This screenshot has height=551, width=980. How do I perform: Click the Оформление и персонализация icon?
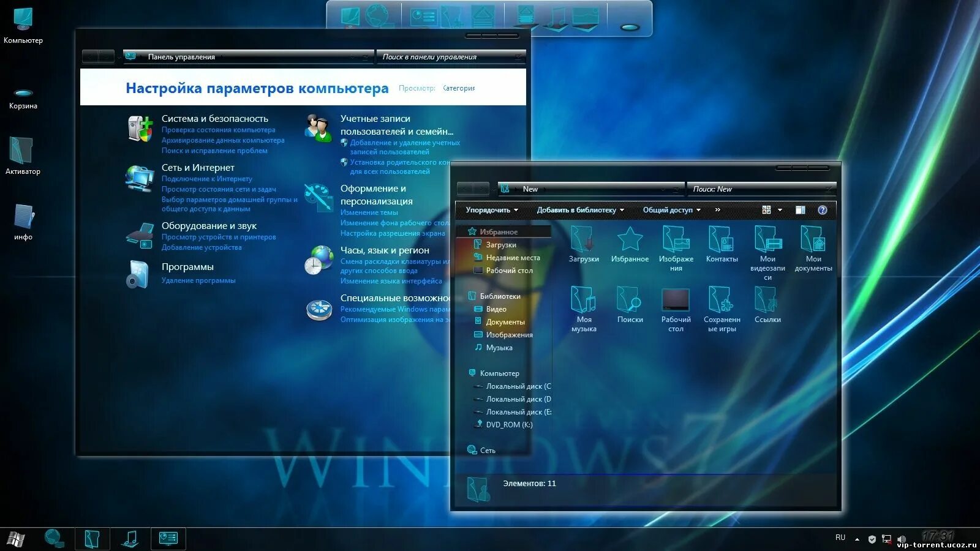(x=318, y=197)
